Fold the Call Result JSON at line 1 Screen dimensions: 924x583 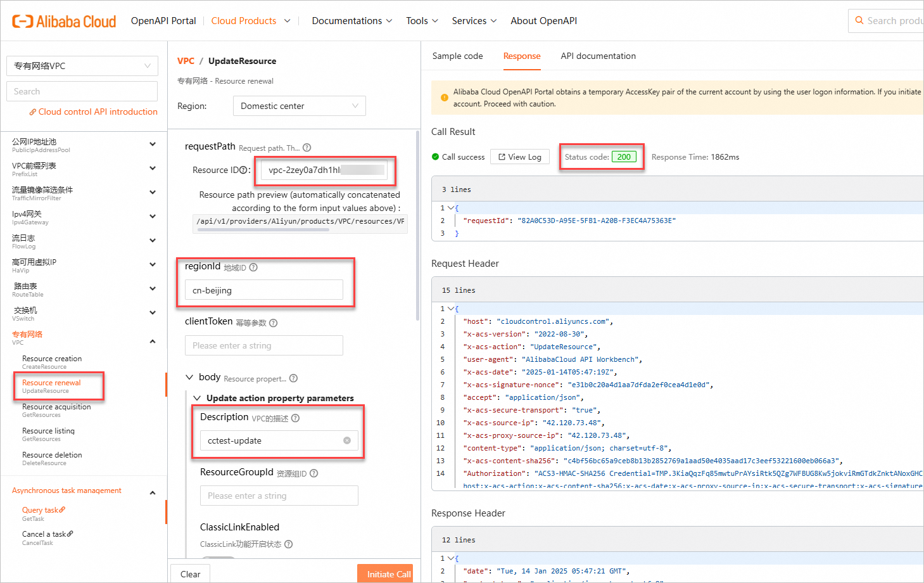tap(451, 208)
